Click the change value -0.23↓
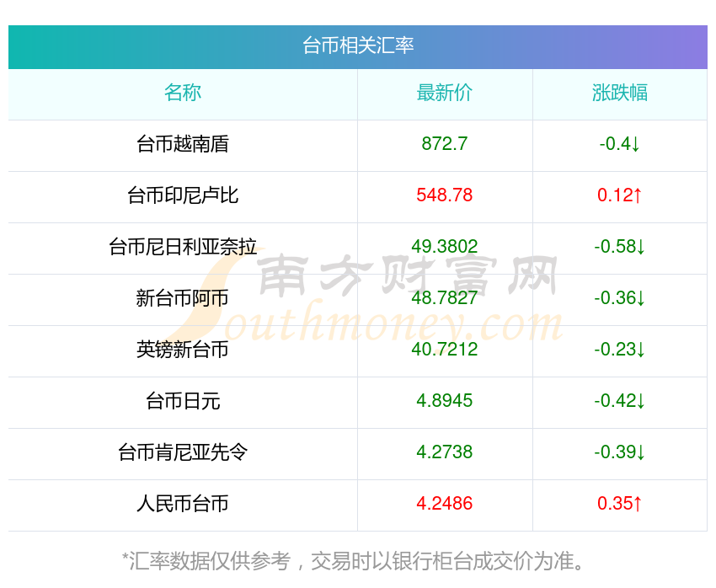716x588 pixels. pyautogui.click(x=620, y=350)
